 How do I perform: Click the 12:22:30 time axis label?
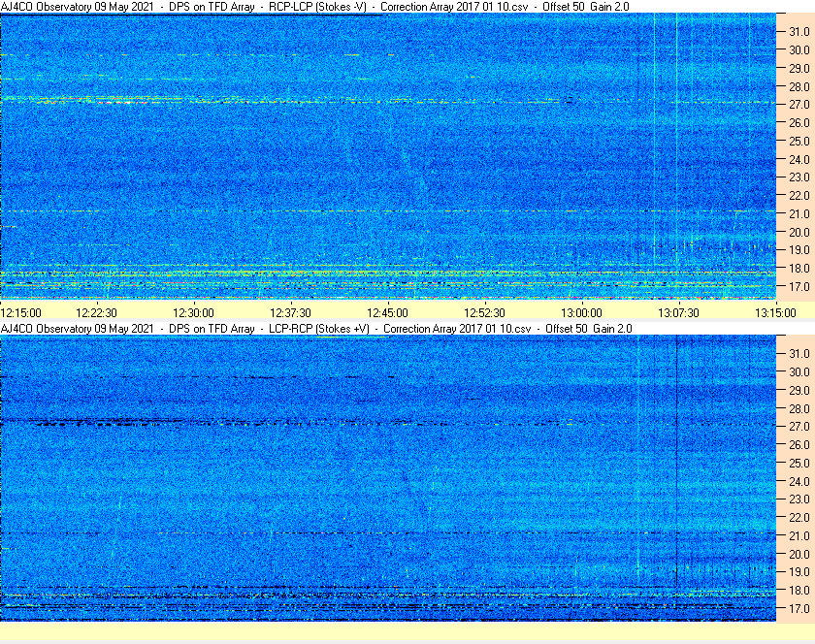96,313
